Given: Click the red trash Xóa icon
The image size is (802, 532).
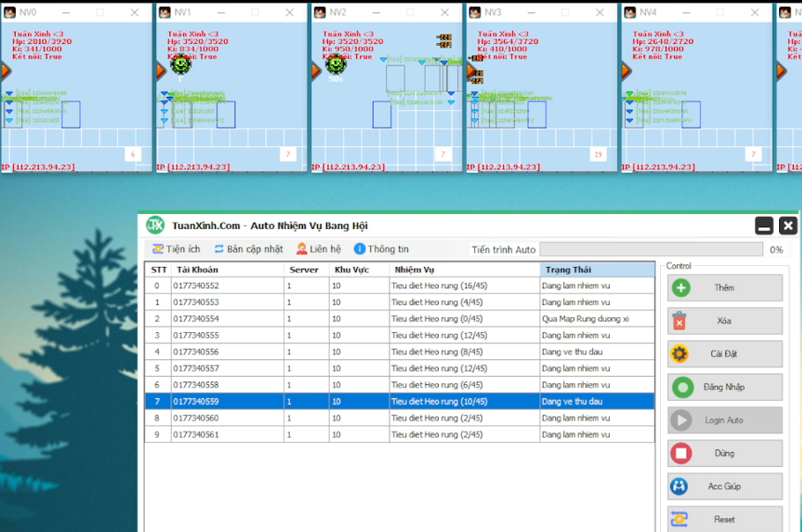Looking at the screenshot, I should [x=680, y=321].
